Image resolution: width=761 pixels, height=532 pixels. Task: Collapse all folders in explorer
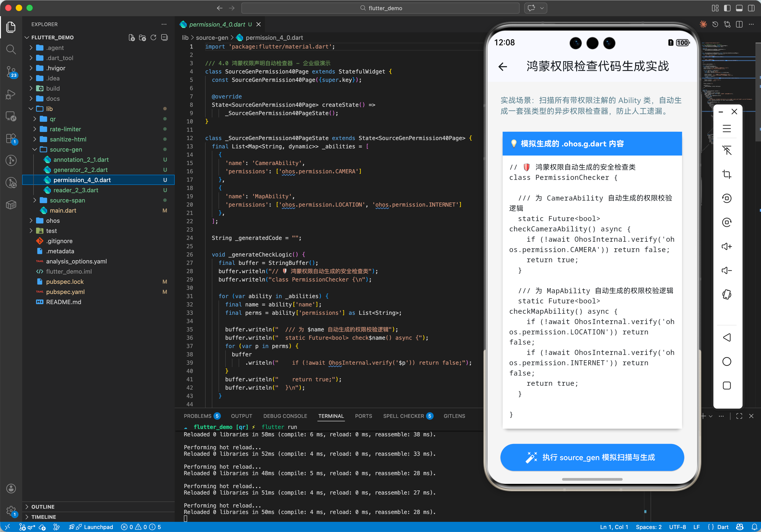coord(164,37)
